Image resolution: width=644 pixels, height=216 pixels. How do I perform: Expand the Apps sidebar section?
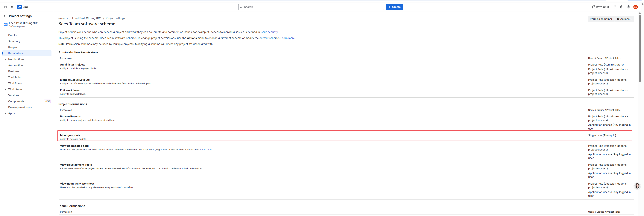pos(5,113)
